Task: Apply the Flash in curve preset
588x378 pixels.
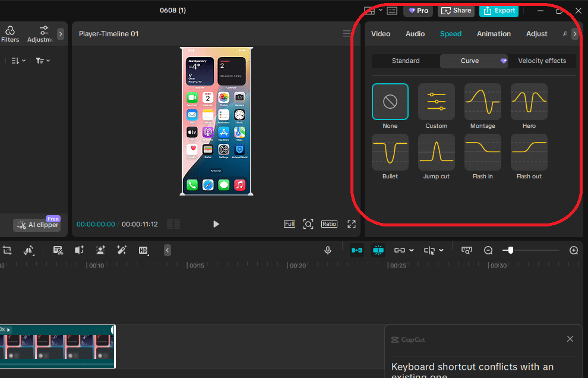Action: click(x=483, y=152)
